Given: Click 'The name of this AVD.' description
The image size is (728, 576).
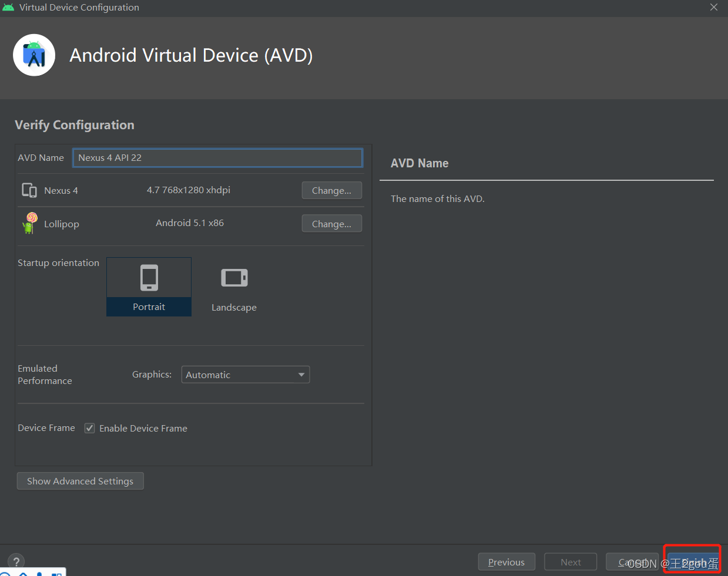Looking at the screenshot, I should [x=438, y=198].
